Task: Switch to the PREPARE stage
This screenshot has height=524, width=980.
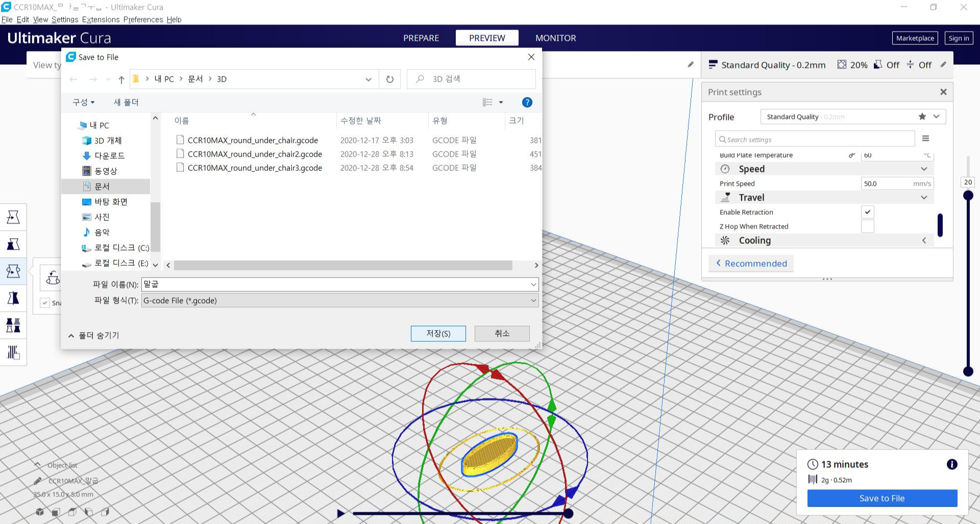Action: 421,38
